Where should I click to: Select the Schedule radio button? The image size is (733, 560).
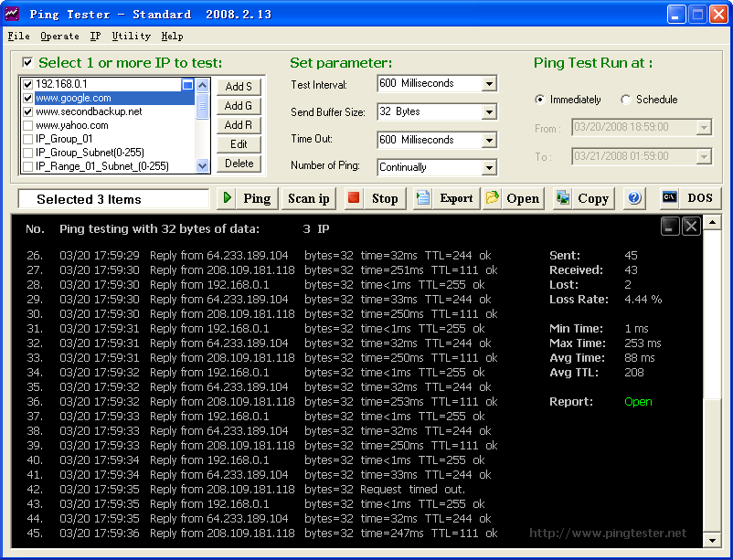coord(626,100)
